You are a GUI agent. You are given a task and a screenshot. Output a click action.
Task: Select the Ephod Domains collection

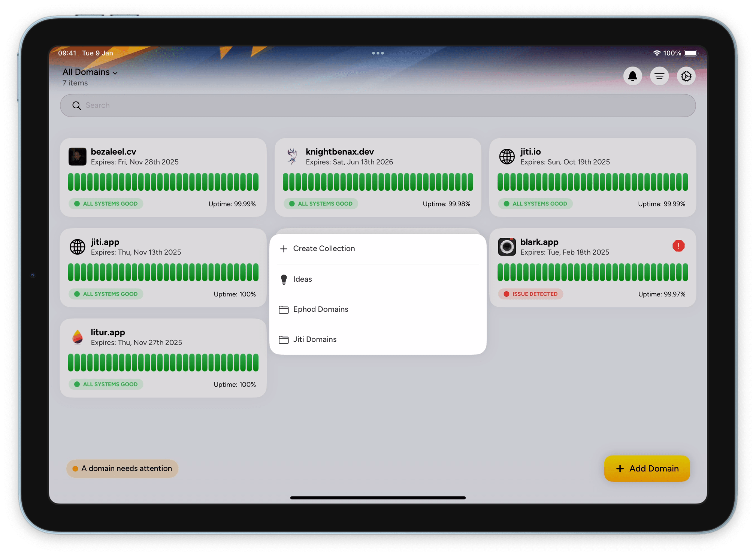click(320, 309)
